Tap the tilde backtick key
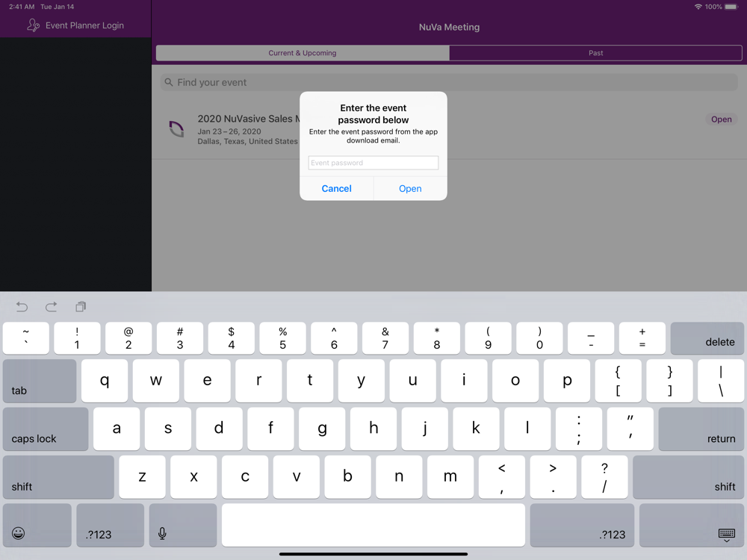Viewport: 747px width, 560px height. [25, 338]
